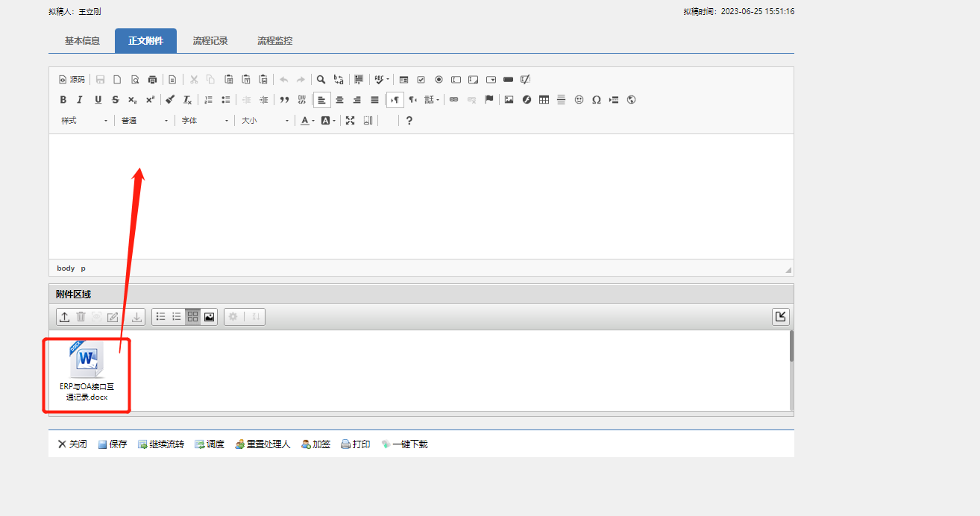Insert an image into the editor

coord(509,99)
